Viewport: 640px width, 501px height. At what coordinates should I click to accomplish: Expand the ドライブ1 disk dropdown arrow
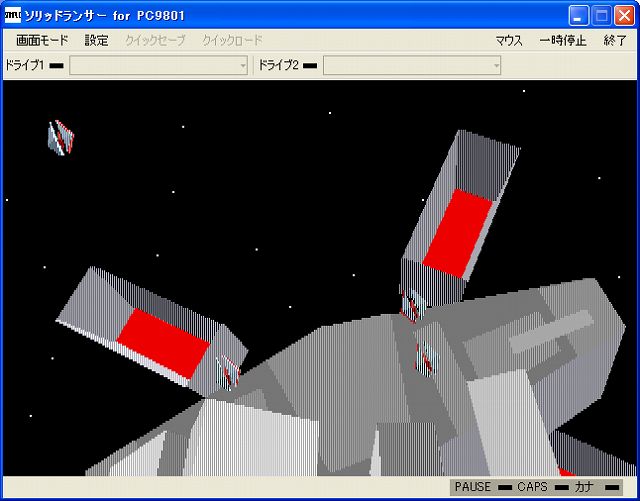243,66
